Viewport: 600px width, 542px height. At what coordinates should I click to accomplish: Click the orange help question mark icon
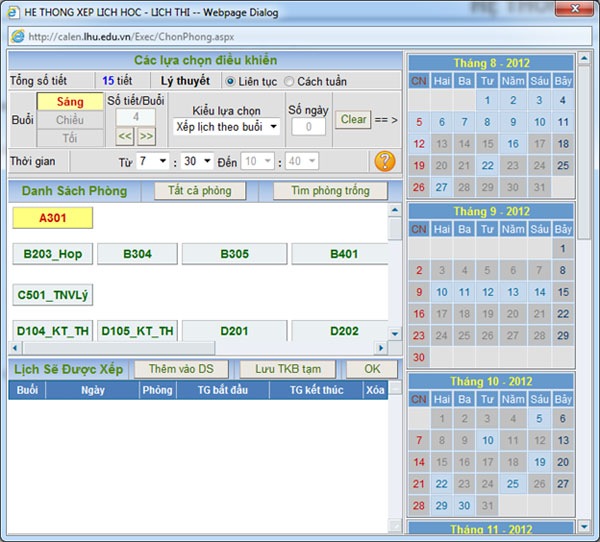(384, 161)
